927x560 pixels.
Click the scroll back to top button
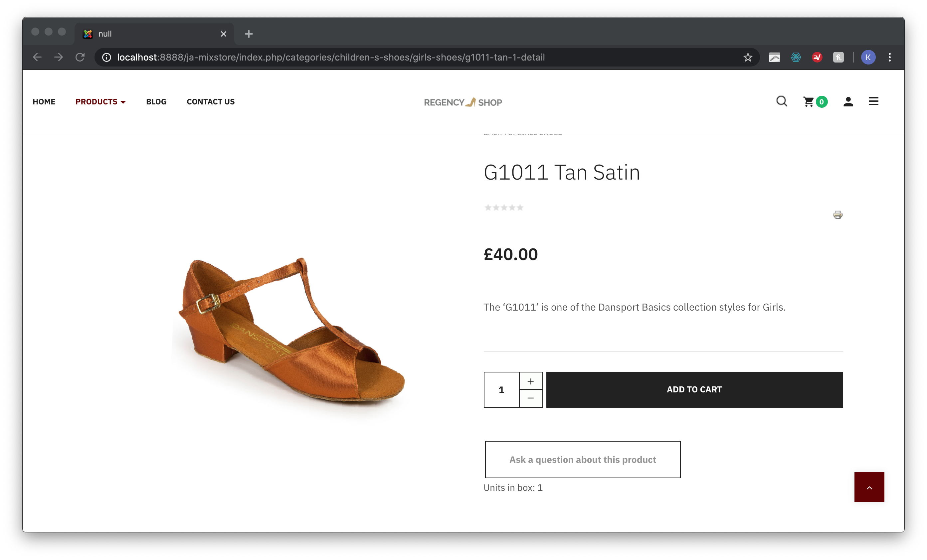tap(869, 488)
